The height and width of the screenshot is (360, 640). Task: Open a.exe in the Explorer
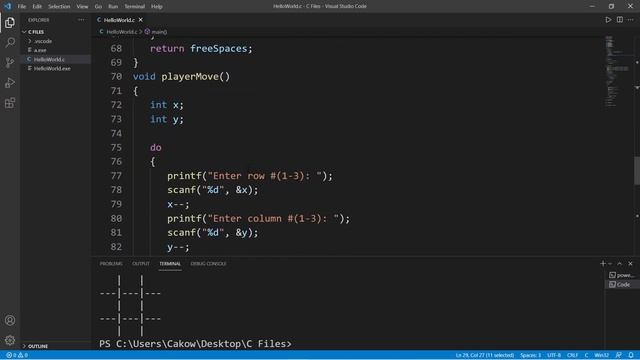[x=40, y=50]
